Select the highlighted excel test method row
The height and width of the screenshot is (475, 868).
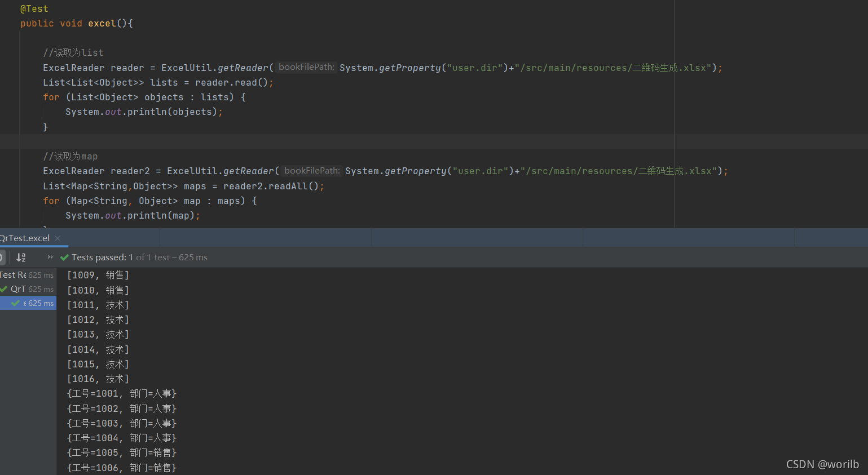coord(28,303)
